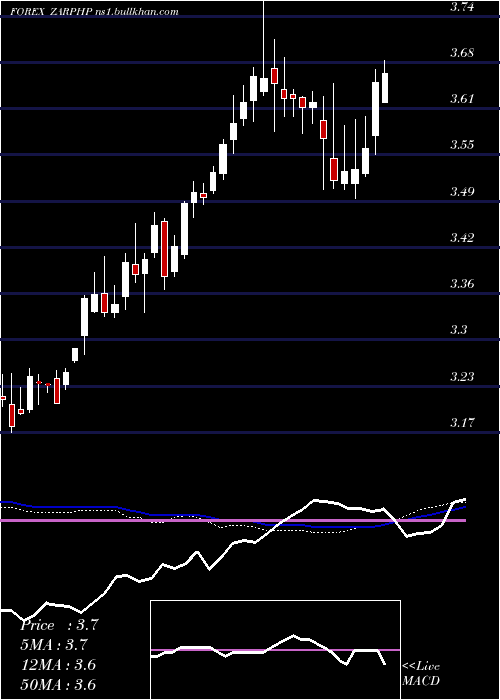Click the FOREX ZARPHP chart title
The width and height of the screenshot is (500, 700).
click(51, 12)
